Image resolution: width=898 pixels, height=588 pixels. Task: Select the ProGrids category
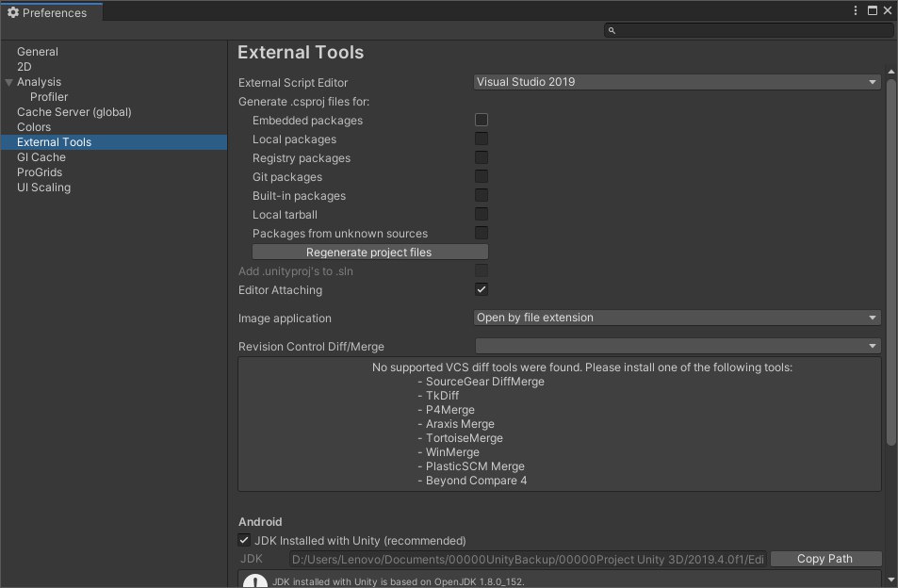click(x=40, y=171)
